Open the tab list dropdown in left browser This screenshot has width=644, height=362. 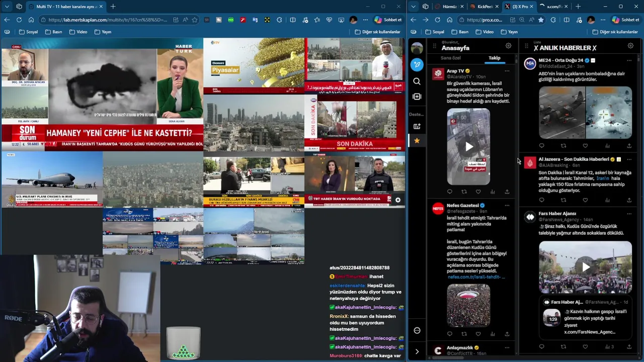7,7
